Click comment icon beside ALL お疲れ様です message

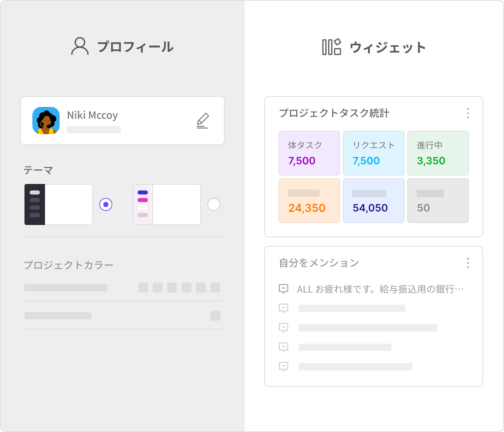pos(284,289)
